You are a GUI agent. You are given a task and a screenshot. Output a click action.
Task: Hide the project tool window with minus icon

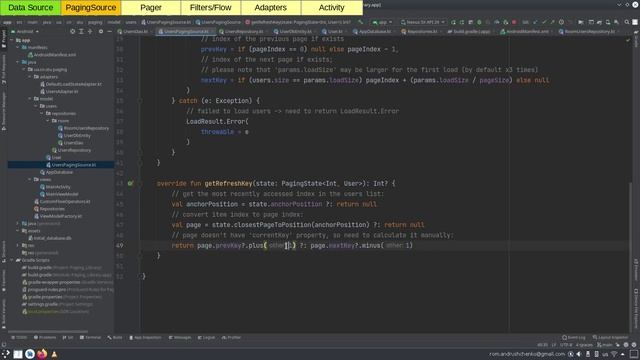click(x=109, y=31)
